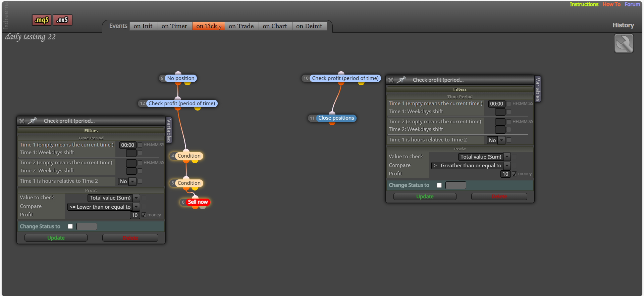Select block 12 Check profit node

pyautogui.click(x=182, y=103)
